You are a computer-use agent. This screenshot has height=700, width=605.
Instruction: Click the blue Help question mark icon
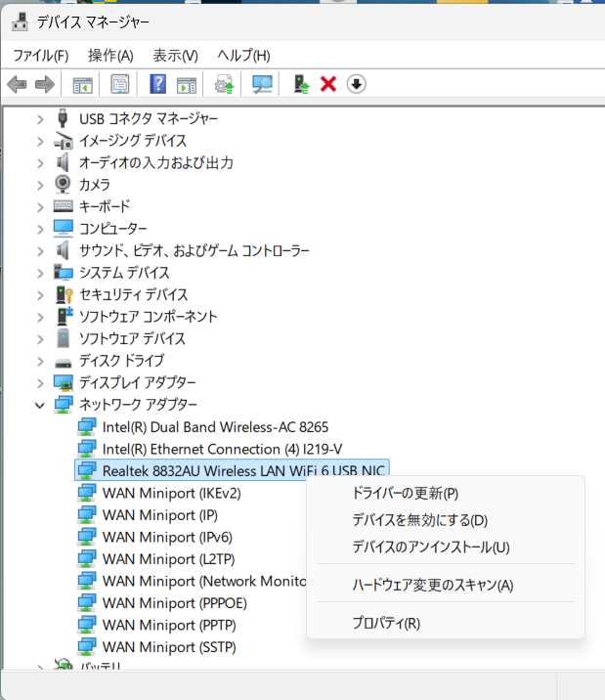[158, 84]
